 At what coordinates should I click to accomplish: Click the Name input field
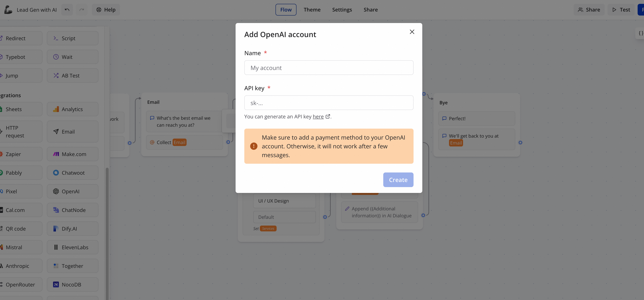(329, 68)
